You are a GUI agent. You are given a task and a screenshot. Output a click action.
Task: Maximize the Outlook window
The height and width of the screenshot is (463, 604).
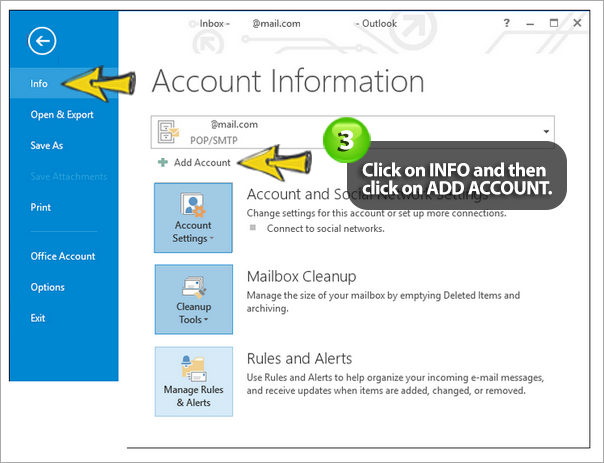pos(554,23)
